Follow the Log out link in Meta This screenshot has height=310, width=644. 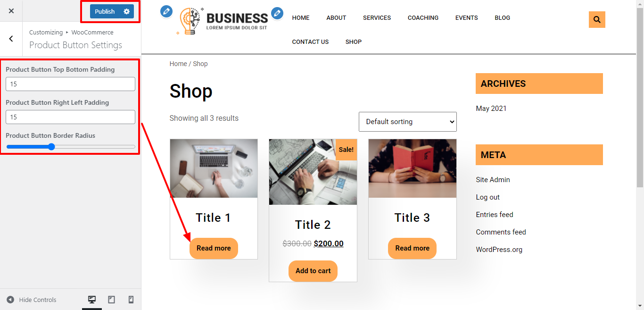point(488,197)
